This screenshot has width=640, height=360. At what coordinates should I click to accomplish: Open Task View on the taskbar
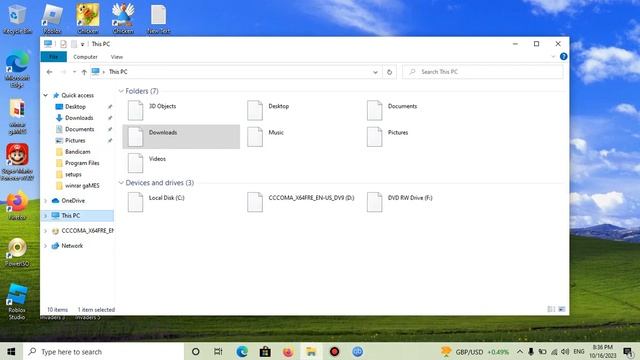pos(218,351)
